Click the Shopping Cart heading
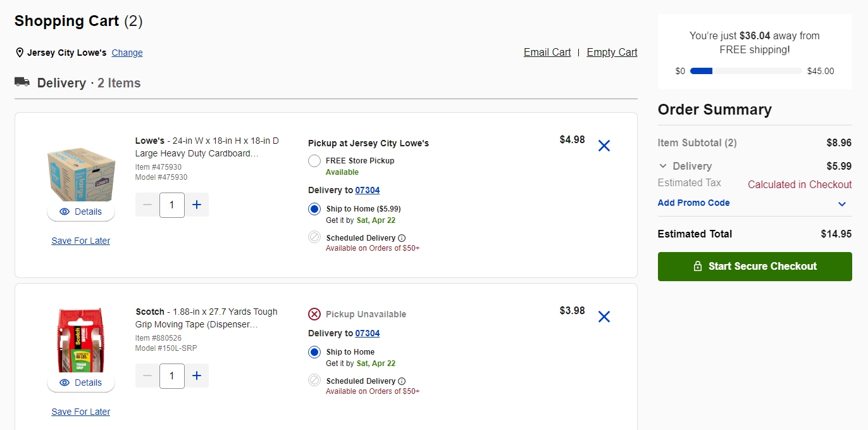Screen dimensions: 868x430 (78, 21)
